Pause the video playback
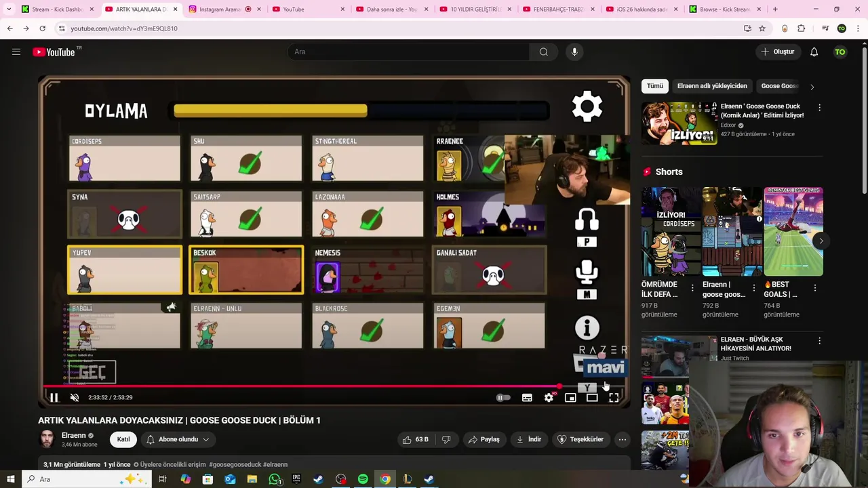 click(x=54, y=398)
